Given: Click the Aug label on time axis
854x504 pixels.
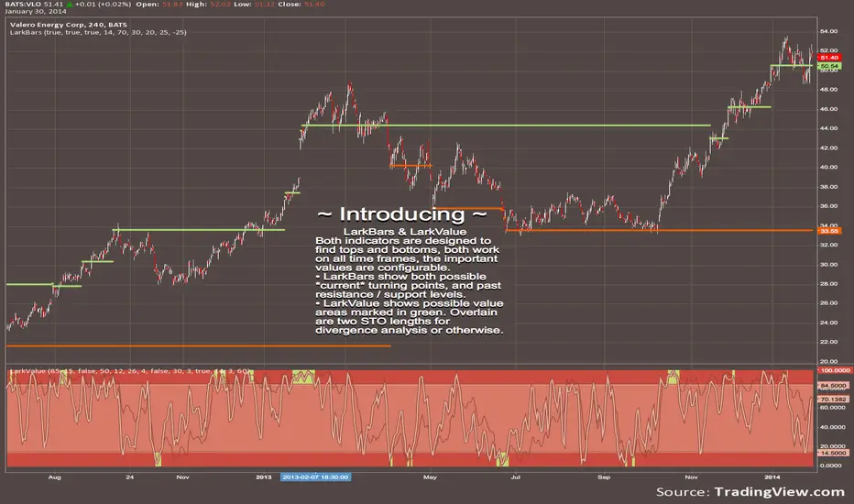Looking at the screenshot, I should [x=54, y=477].
